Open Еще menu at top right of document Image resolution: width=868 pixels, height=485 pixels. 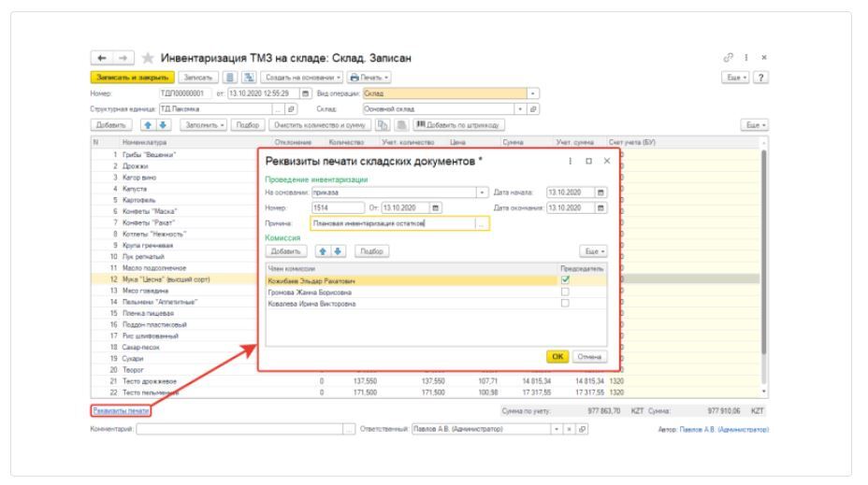[736, 78]
